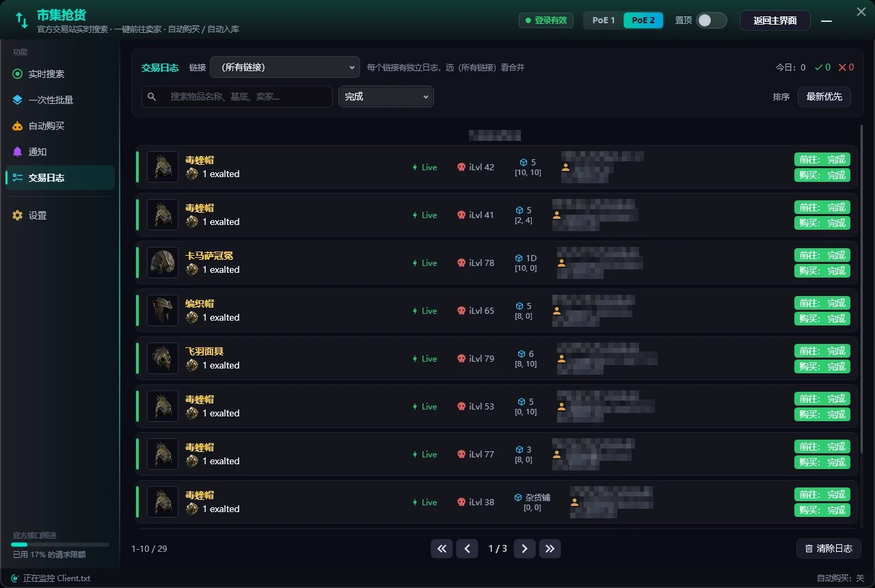This screenshot has height=588, width=875.
Task: Click 前往: 完成 on the 编织帽 row
Action: [x=822, y=303]
